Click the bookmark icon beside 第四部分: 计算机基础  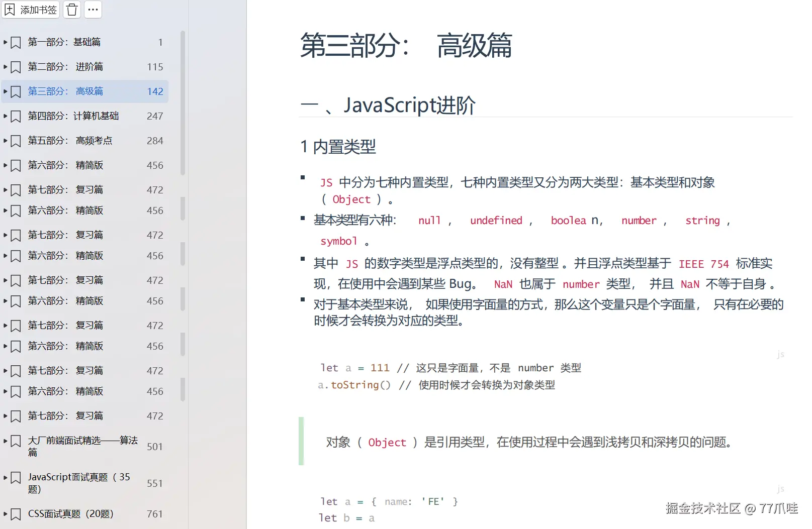[x=16, y=116]
